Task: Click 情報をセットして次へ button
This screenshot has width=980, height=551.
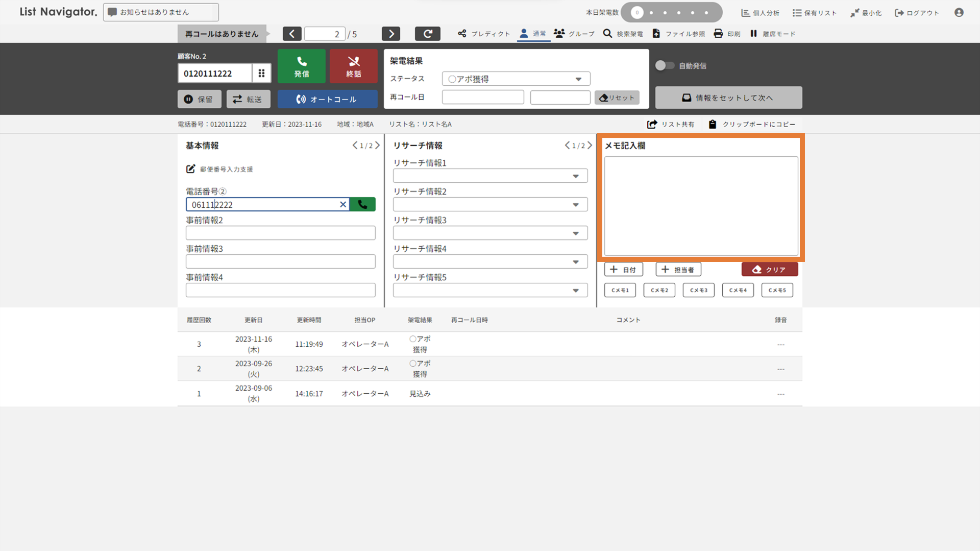Action: click(x=728, y=98)
